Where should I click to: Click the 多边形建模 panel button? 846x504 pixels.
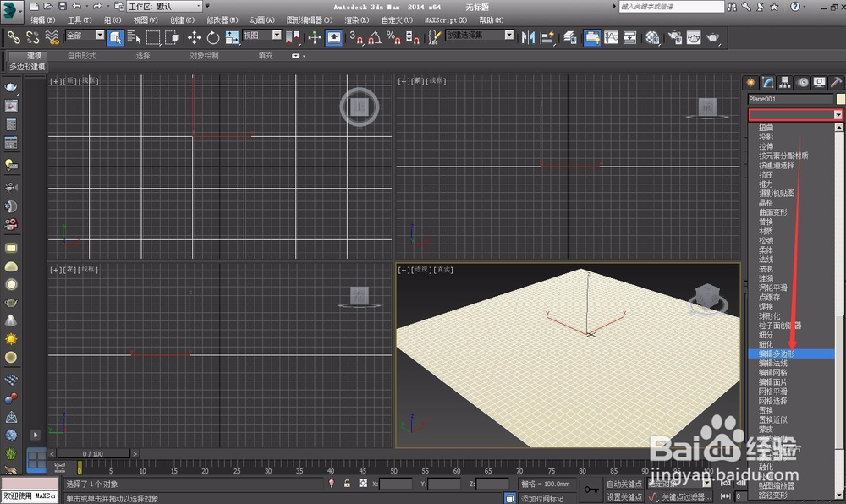pos(28,67)
